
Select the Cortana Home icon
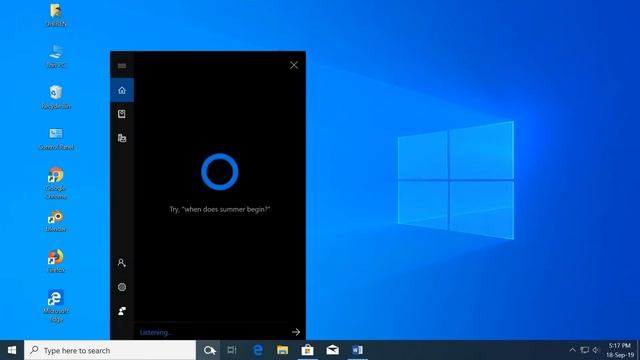(x=122, y=90)
